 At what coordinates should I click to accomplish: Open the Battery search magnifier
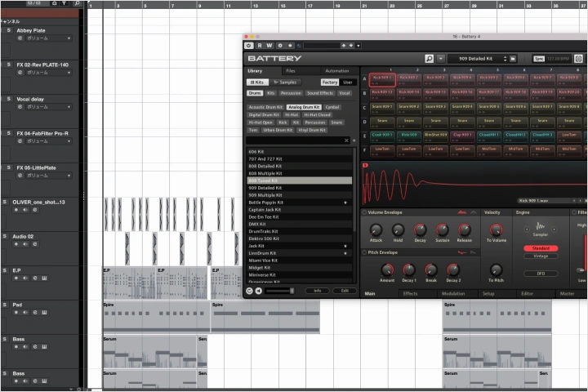click(429, 59)
